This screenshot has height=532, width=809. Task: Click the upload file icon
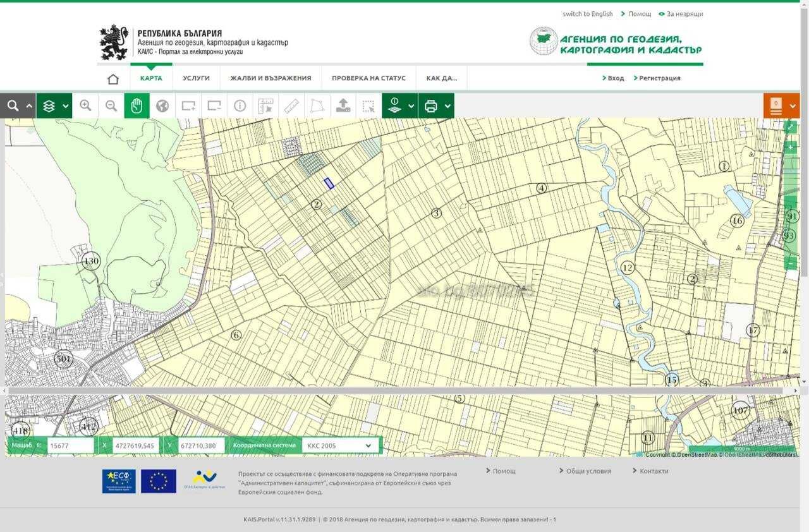pos(343,106)
